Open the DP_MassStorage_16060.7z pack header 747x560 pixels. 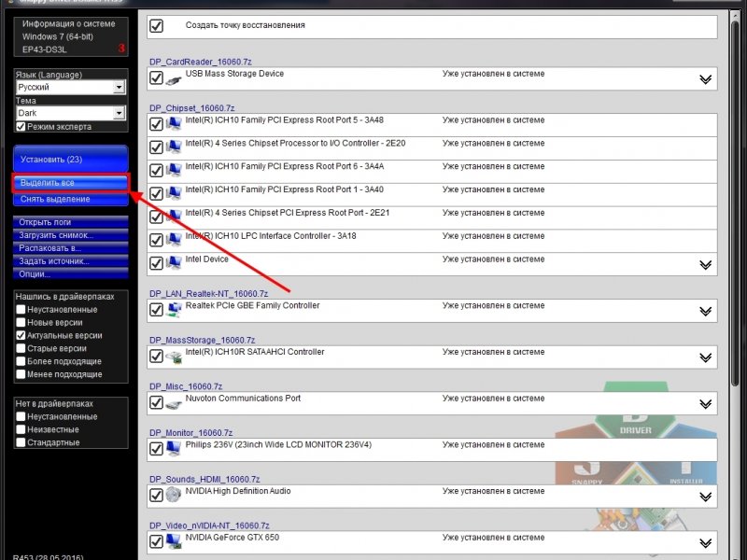coord(202,340)
